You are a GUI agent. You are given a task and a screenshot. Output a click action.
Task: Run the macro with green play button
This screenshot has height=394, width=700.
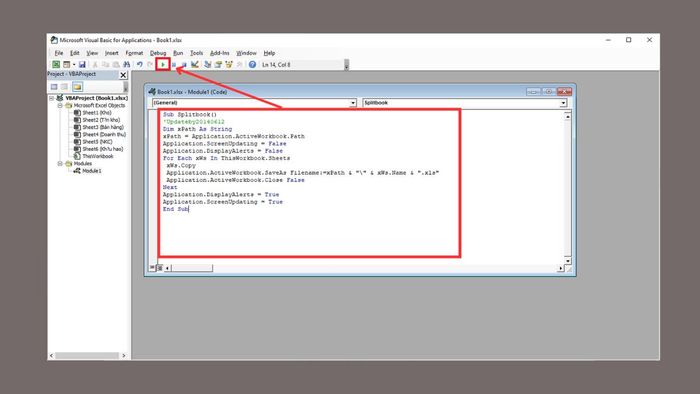coord(163,65)
